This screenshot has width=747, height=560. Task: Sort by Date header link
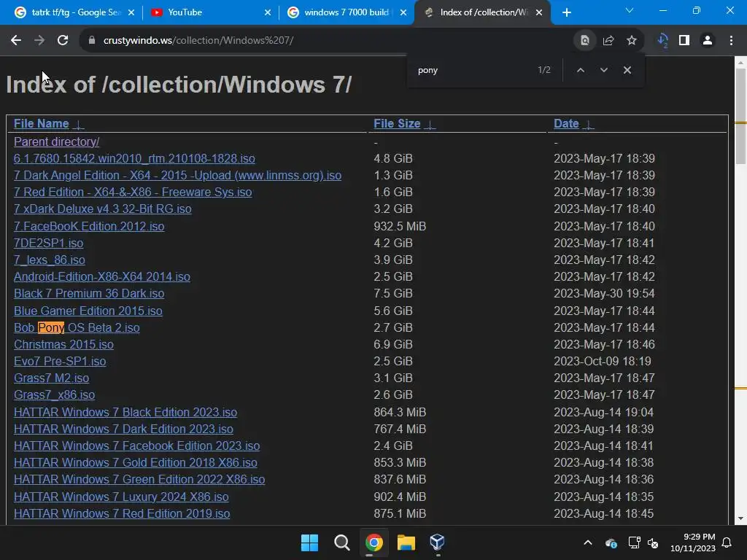[x=566, y=124]
